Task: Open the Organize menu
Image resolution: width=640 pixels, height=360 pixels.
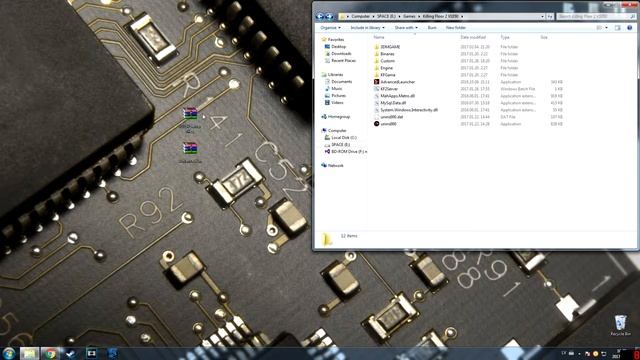Action: click(x=330, y=28)
